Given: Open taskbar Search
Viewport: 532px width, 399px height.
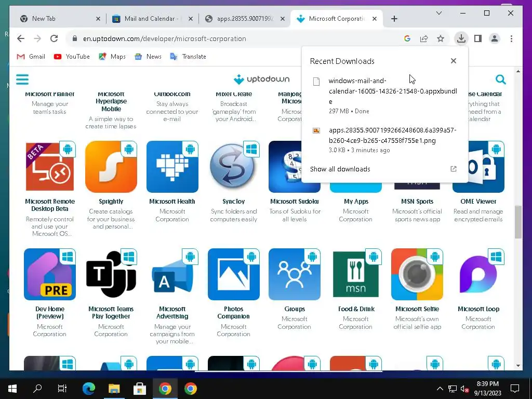Looking at the screenshot, I should [x=37, y=389].
